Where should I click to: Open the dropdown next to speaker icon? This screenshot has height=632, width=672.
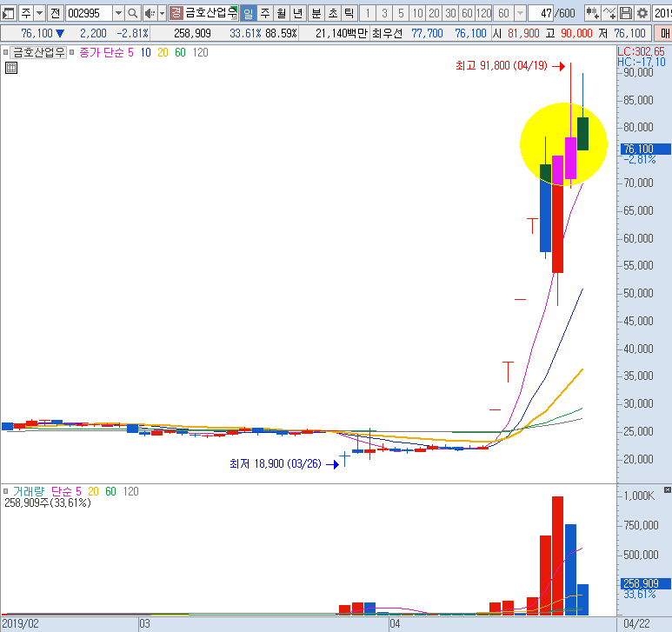coord(162,13)
